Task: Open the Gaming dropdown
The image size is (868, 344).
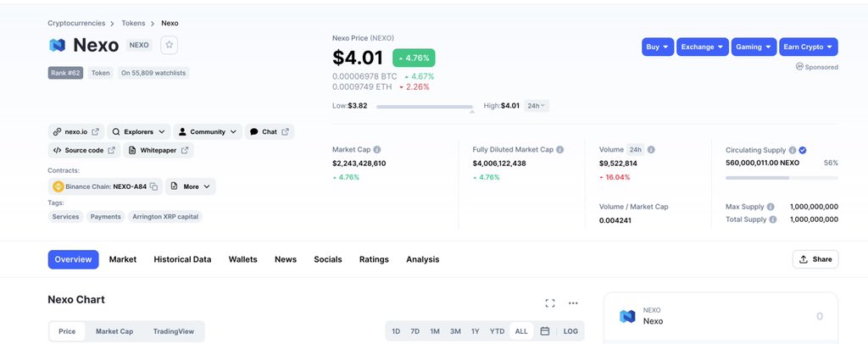Action: click(754, 47)
